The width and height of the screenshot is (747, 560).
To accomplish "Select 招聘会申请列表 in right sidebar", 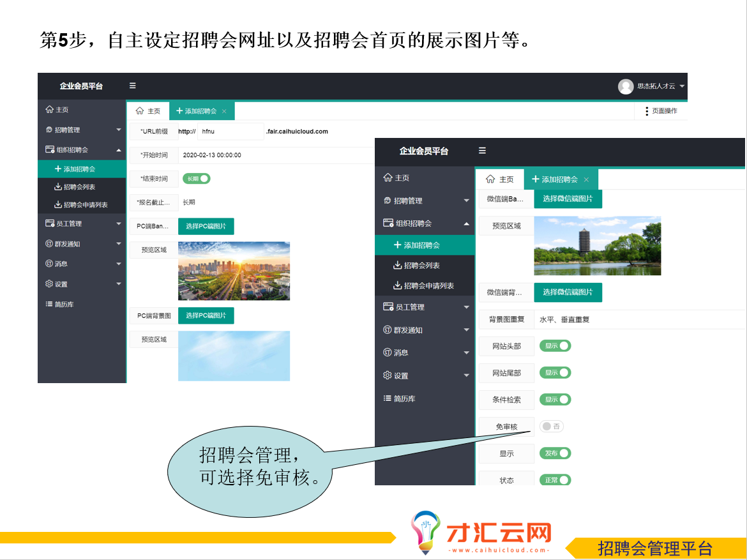I will pyautogui.click(x=428, y=285).
